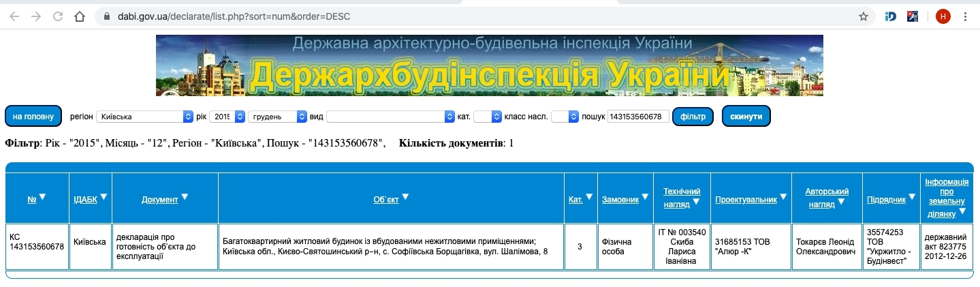Click the Замовник column sort arrow
980x287 pixels.
[645, 197]
